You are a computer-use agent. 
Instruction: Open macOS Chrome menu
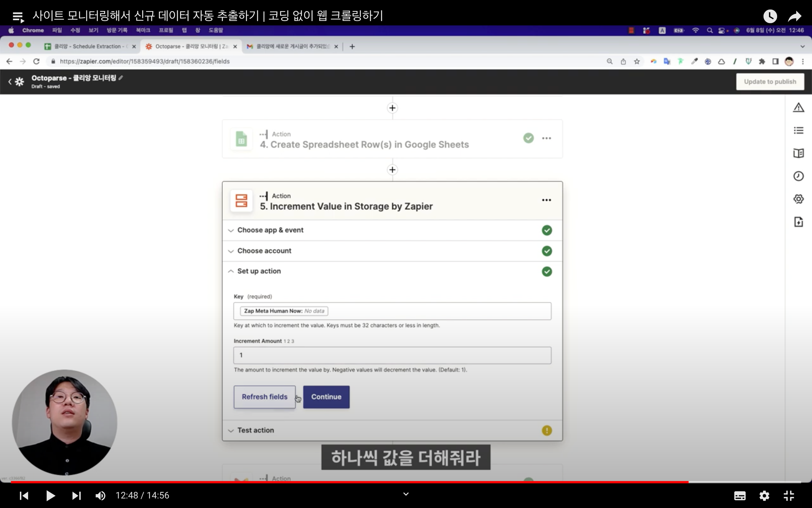pos(33,31)
